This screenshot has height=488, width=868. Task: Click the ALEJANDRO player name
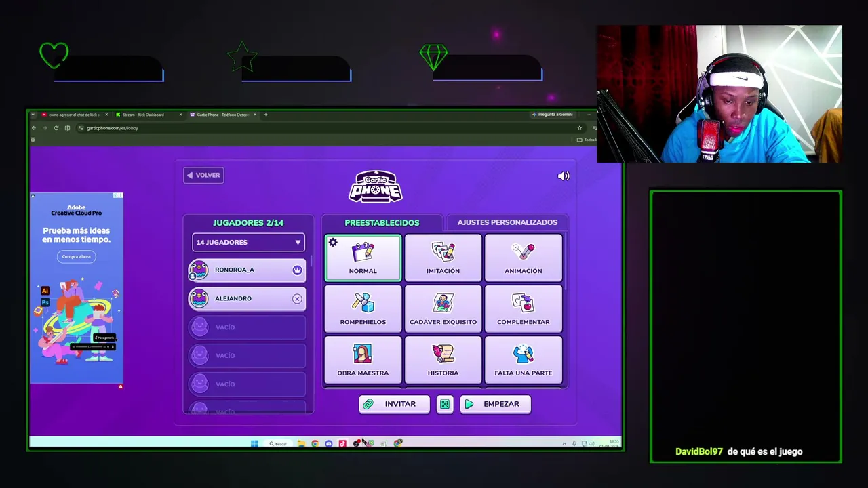(x=233, y=299)
